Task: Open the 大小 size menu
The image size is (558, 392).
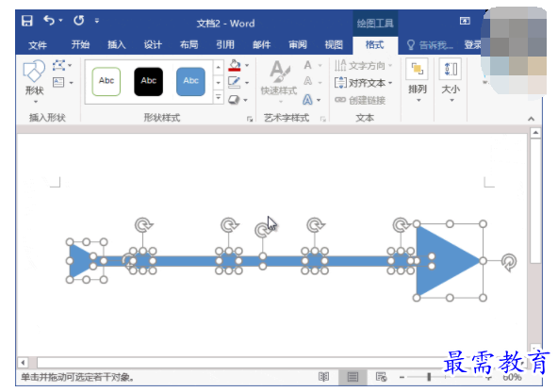Action: pyautogui.click(x=451, y=81)
